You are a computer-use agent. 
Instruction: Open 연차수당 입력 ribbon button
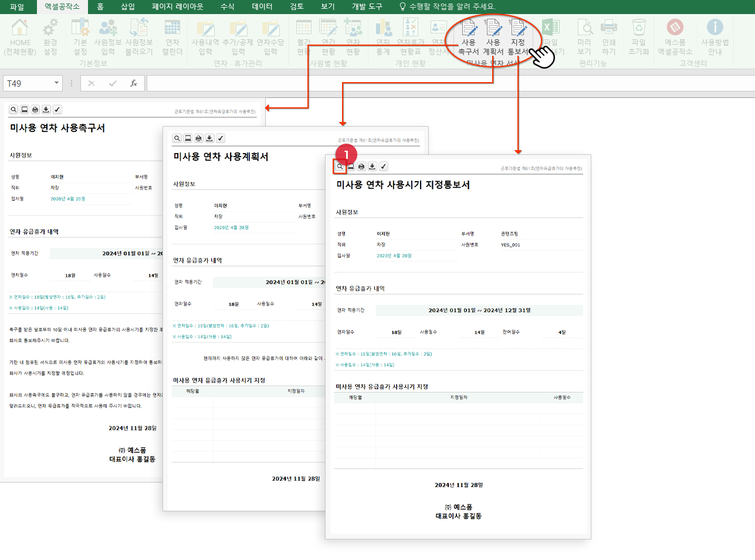[x=270, y=37]
